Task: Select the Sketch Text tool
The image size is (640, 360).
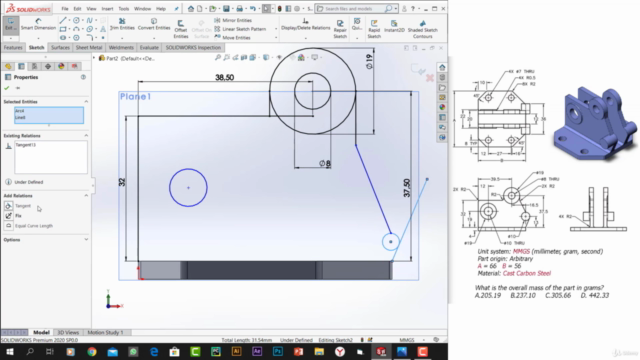Action: click(x=103, y=29)
